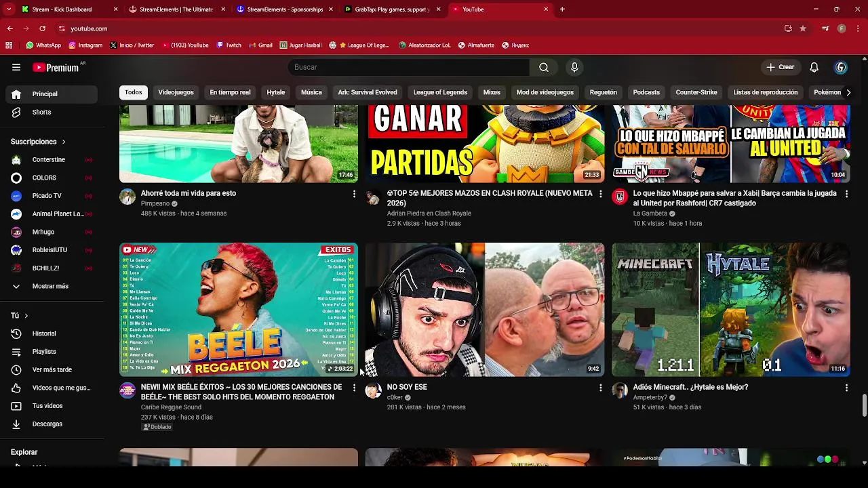Switch to StreamElements Sponsorships tab
Screen dimensions: 868x488
coord(285,9)
